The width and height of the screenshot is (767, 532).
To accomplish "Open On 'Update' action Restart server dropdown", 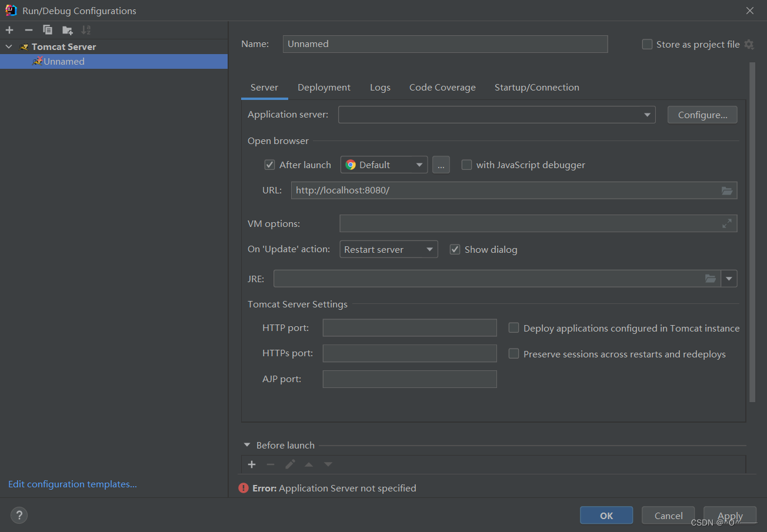I will tap(389, 249).
